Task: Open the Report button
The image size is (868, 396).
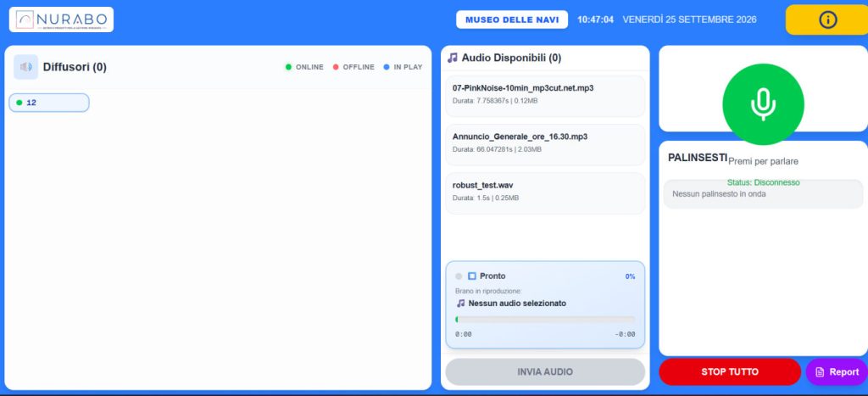Action: click(x=837, y=371)
